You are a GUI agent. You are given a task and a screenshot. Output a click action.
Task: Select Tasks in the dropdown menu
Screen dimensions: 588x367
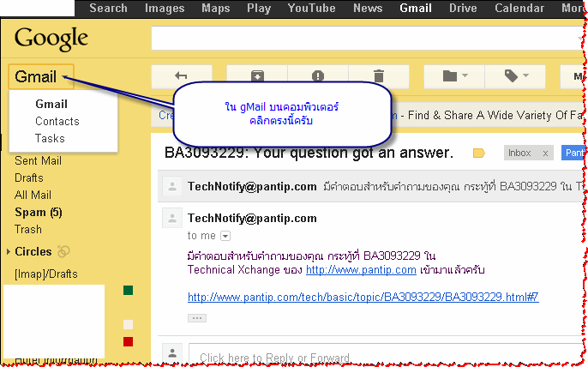pos(50,138)
